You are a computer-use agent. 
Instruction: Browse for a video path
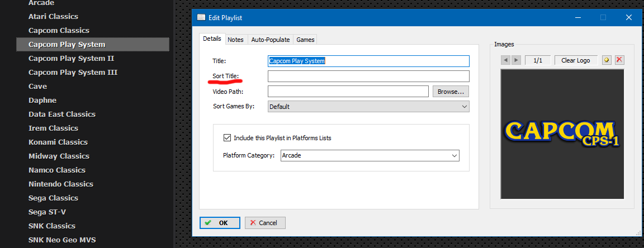(x=451, y=92)
